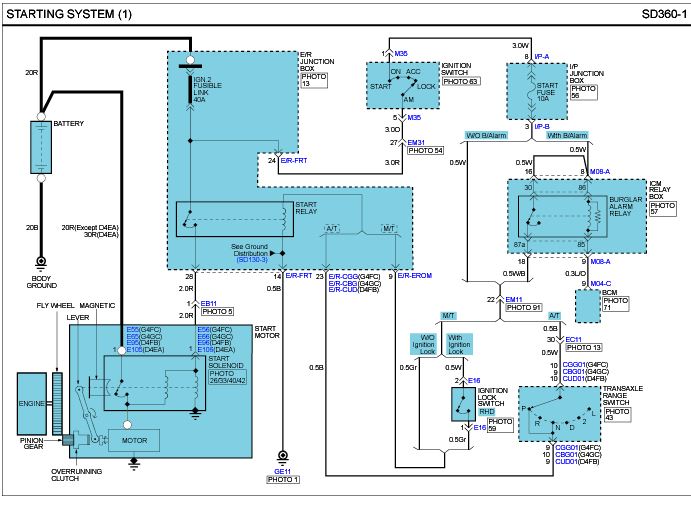
Task: Open PHOTO 57 for ICM relay box
Action: [x=663, y=209]
